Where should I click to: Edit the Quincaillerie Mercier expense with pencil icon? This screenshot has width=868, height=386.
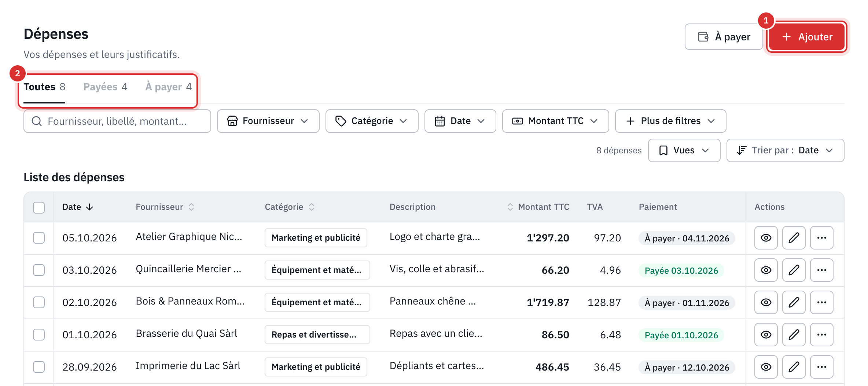[x=794, y=270]
